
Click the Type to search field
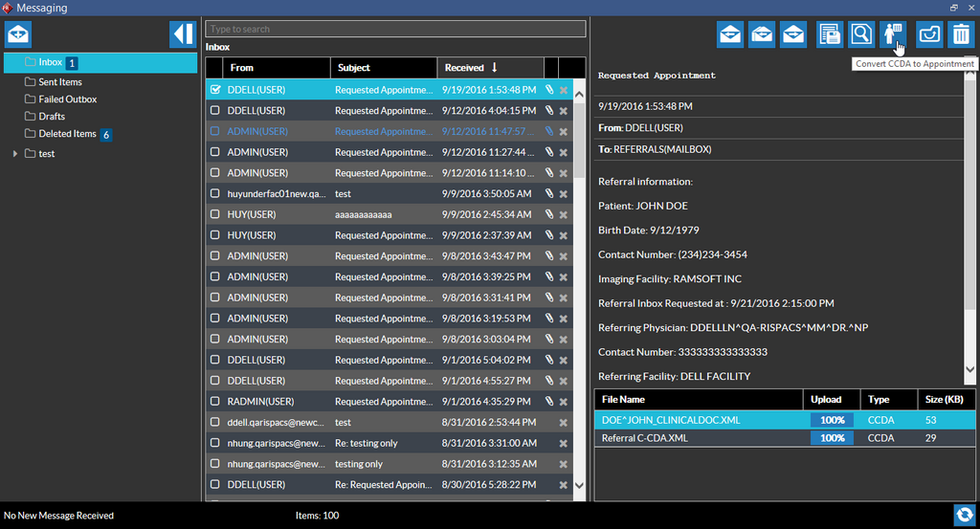pos(394,29)
